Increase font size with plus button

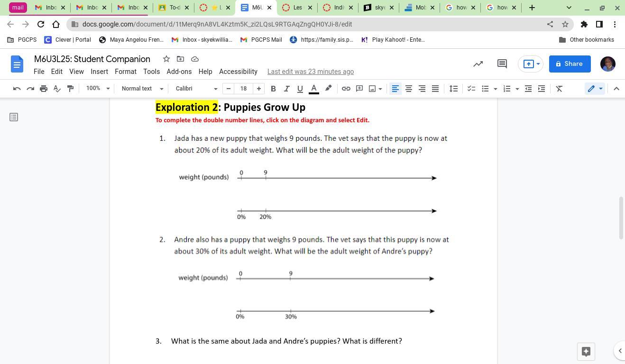pyautogui.click(x=259, y=89)
